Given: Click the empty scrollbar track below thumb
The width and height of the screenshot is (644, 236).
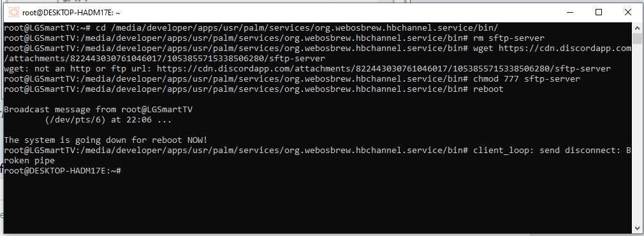Looking at the screenshot, I should pyautogui.click(x=637, y=133).
